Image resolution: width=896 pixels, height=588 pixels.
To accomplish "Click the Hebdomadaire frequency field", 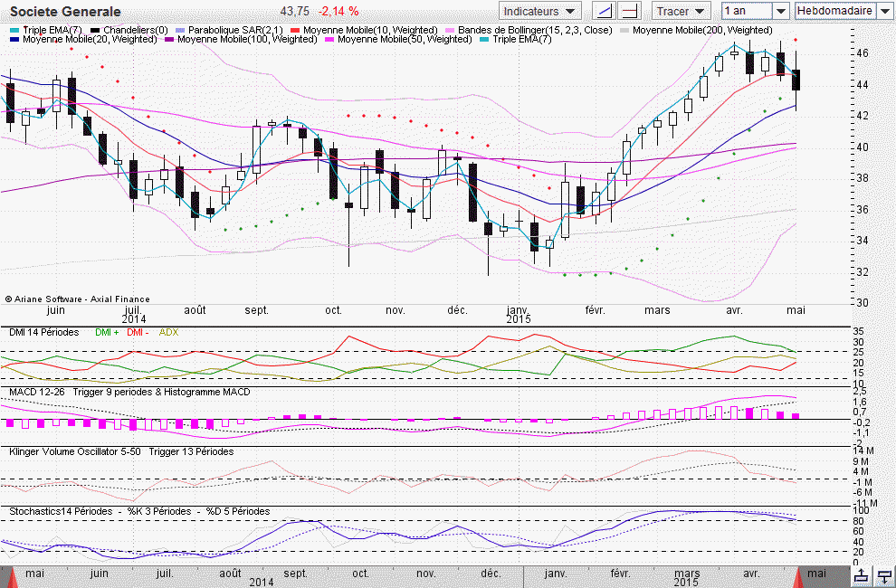I will [x=835, y=11].
